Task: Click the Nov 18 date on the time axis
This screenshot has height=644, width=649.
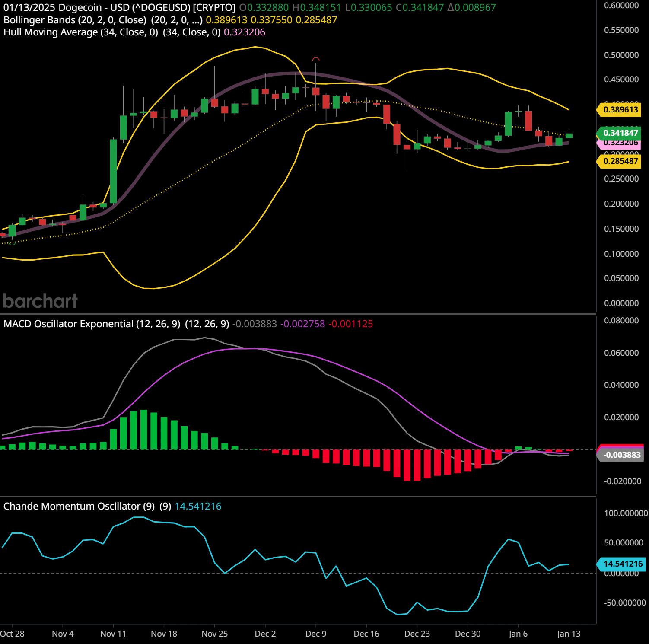Action: pyautogui.click(x=164, y=634)
